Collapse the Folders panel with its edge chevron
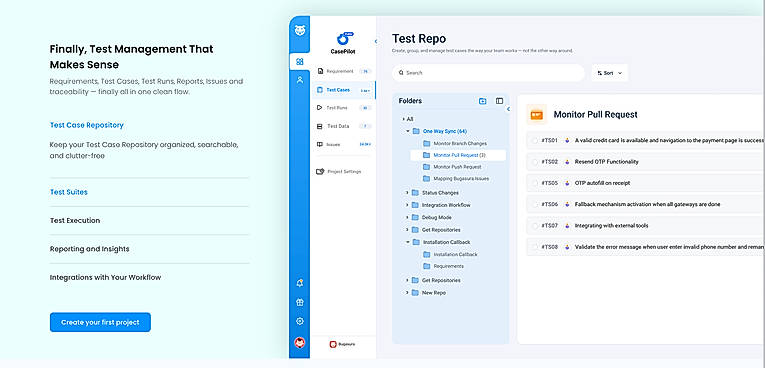 point(508,109)
